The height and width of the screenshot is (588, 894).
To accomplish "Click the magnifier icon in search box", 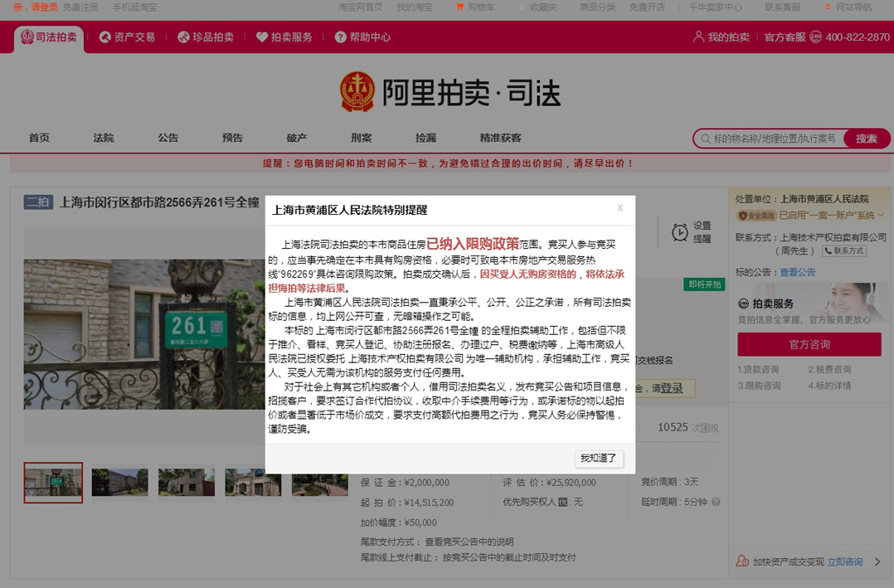I will [705, 138].
